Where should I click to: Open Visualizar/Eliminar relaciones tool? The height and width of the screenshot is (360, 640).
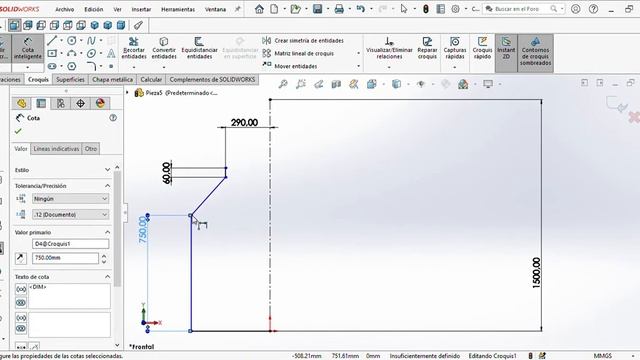[x=389, y=48]
